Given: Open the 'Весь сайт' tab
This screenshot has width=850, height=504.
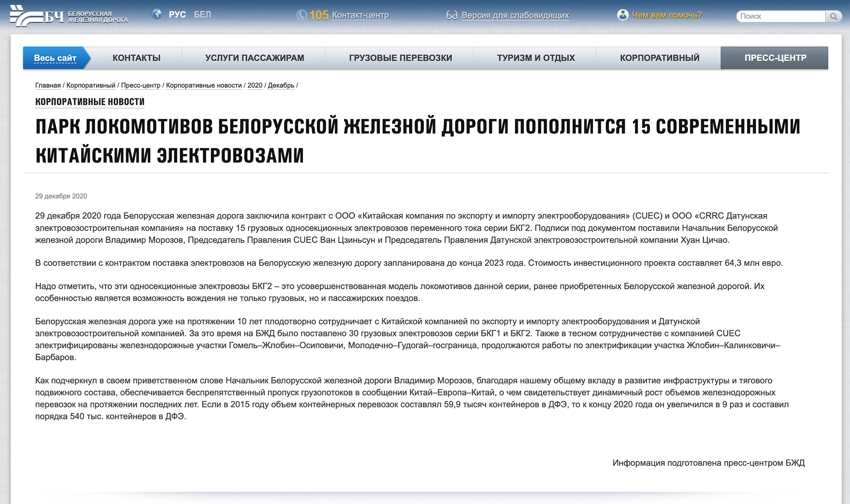Looking at the screenshot, I should pyautogui.click(x=55, y=58).
